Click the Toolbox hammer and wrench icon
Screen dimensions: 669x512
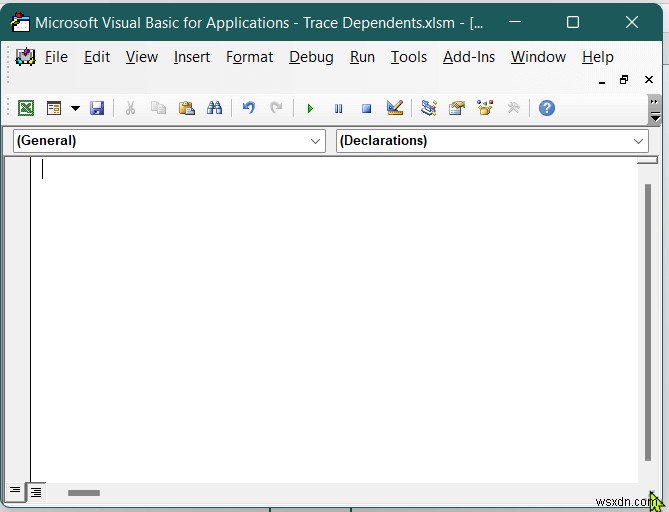tap(513, 108)
